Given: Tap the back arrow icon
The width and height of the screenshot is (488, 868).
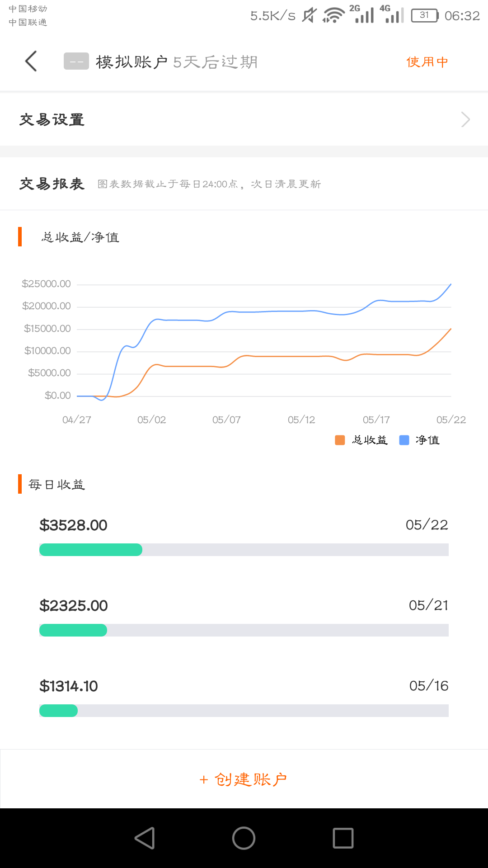Looking at the screenshot, I should click(31, 61).
